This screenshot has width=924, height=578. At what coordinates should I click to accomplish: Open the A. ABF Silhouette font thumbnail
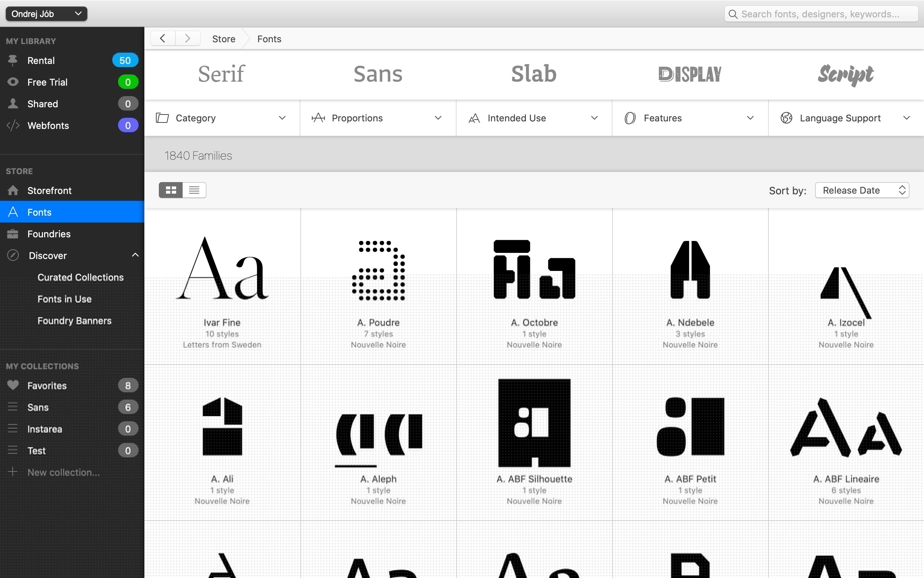pyautogui.click(x=534, y=423)
